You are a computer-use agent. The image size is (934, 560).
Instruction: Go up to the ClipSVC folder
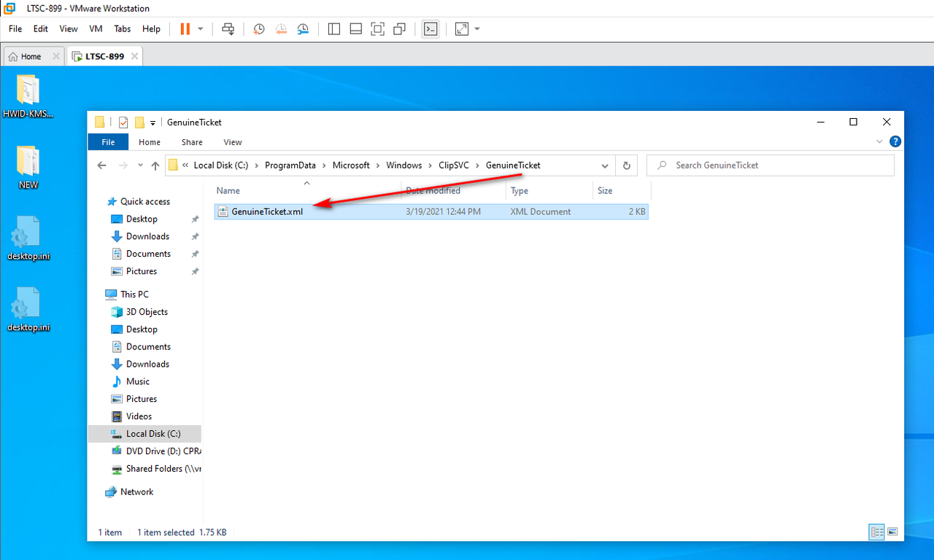pyautogui.click(x=155, y=166)
